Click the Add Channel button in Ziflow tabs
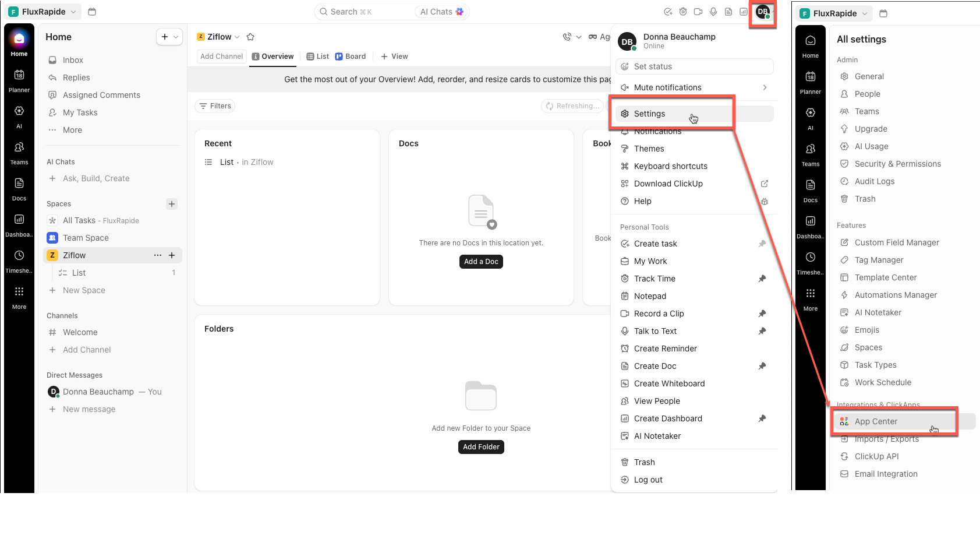Viewport: 980px width, 549px height. [221, 57]
